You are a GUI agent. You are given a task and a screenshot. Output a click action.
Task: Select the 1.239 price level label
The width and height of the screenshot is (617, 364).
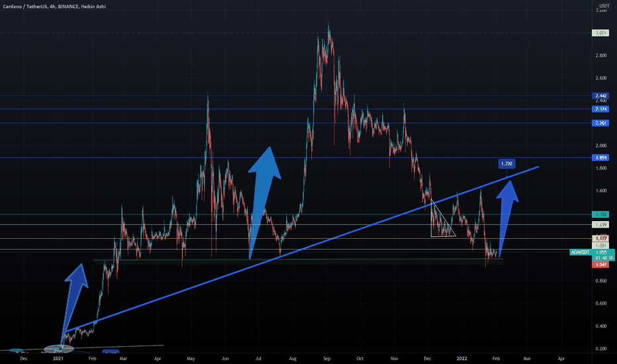click(x=600, y=225)
